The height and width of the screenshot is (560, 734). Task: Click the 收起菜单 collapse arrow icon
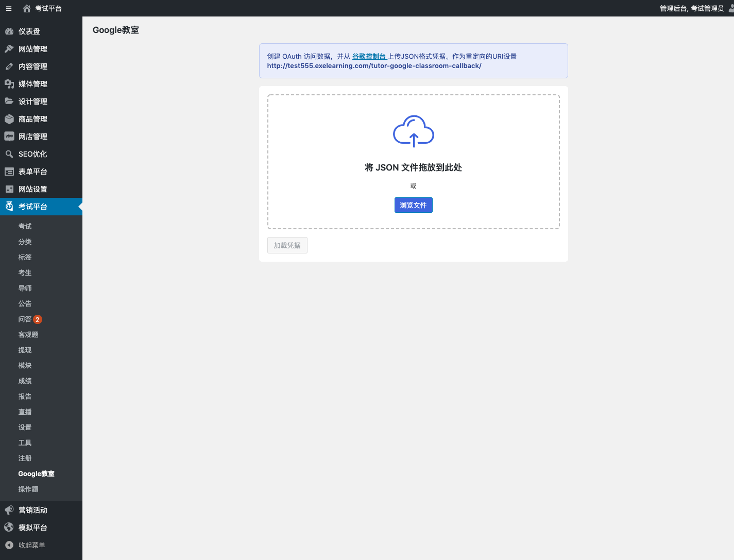pos(9,545)
